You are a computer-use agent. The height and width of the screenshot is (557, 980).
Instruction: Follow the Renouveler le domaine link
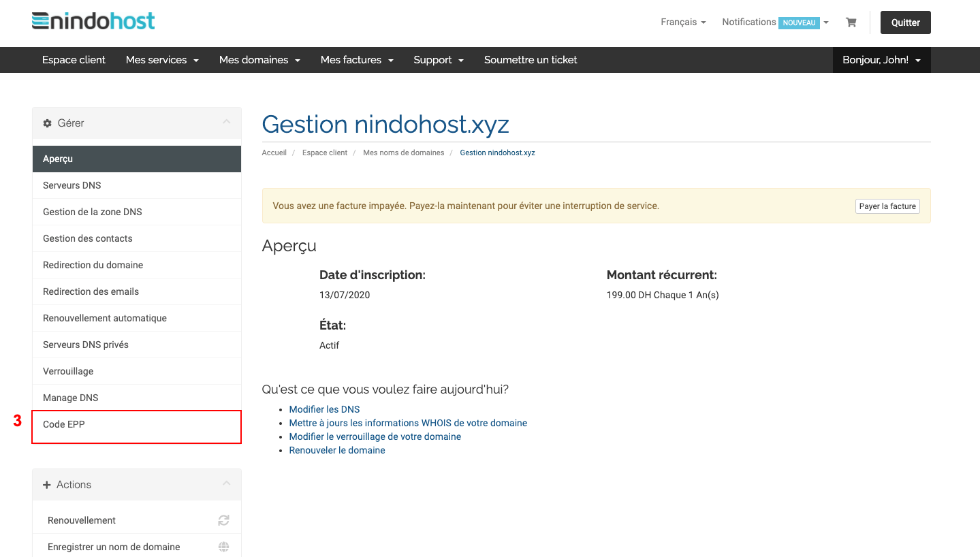point(337,450)
